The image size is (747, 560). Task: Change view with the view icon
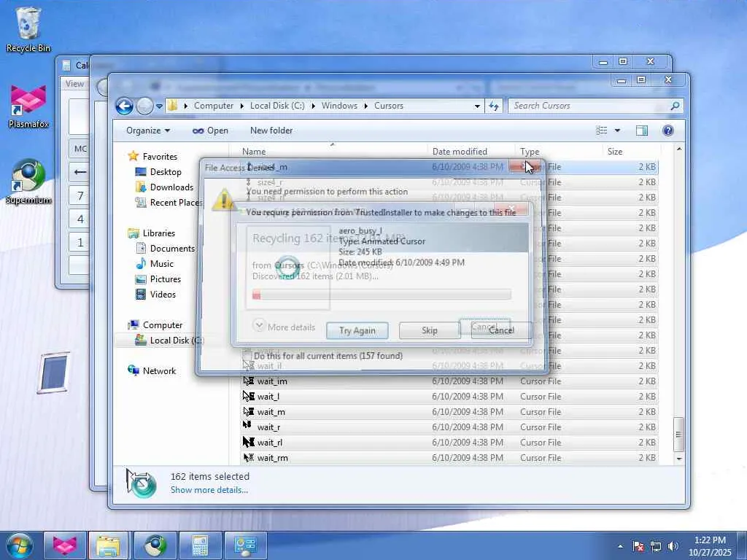point(602,131)
